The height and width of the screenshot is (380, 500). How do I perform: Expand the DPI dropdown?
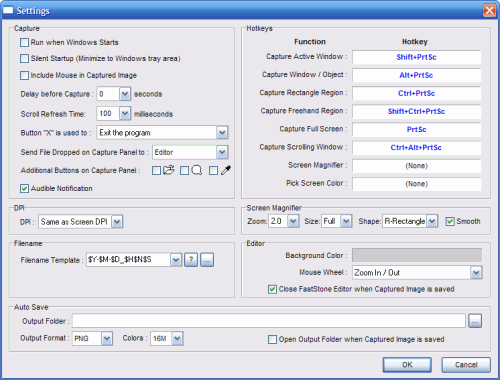pyautogui.click(x=117, y=222)
